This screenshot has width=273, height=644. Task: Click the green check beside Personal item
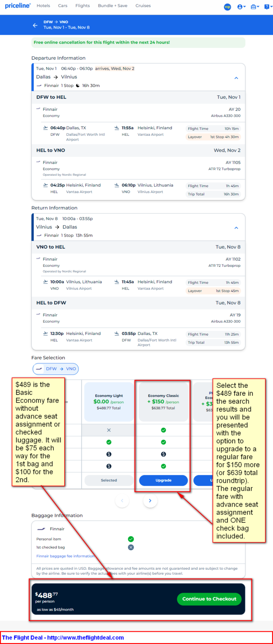pyautogui.click(x=131, y=539)
